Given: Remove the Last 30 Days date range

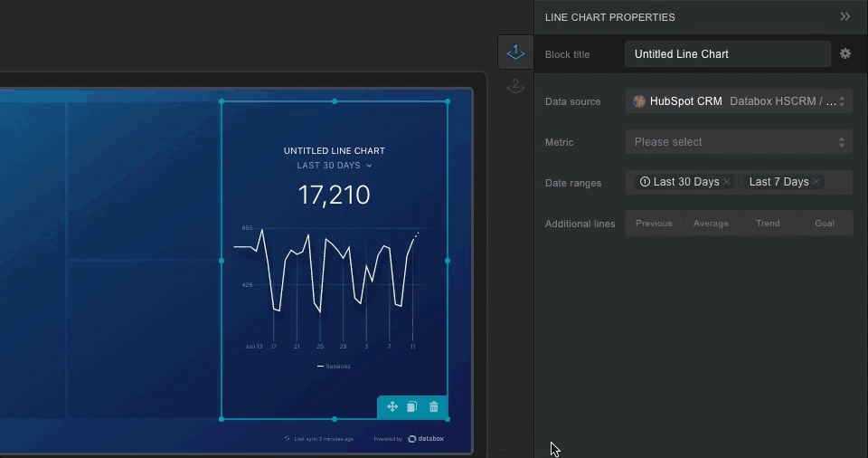Looking at the screenshot, I should coord(727,182).
